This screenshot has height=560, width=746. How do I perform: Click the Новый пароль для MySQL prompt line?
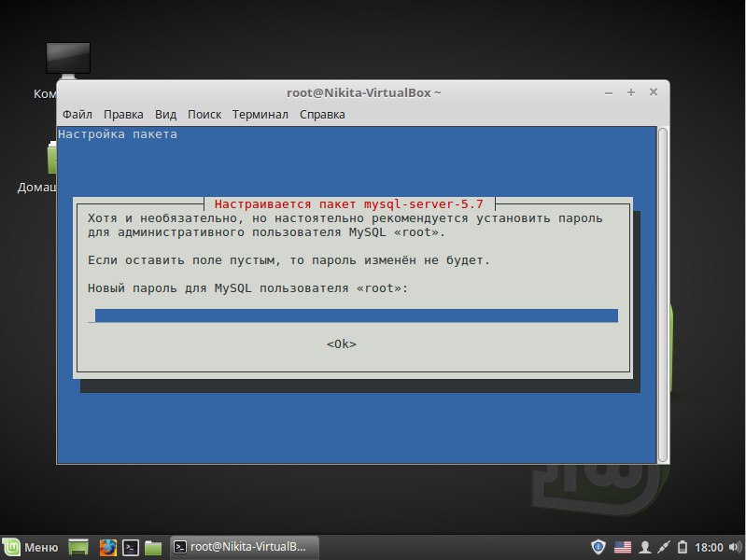click(x=247, y=288)
